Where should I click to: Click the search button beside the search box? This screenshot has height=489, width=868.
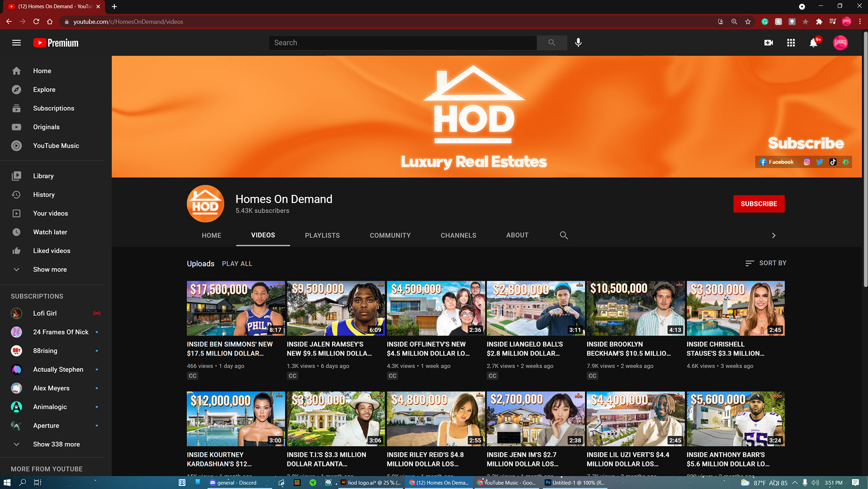(x=552, y=43)
